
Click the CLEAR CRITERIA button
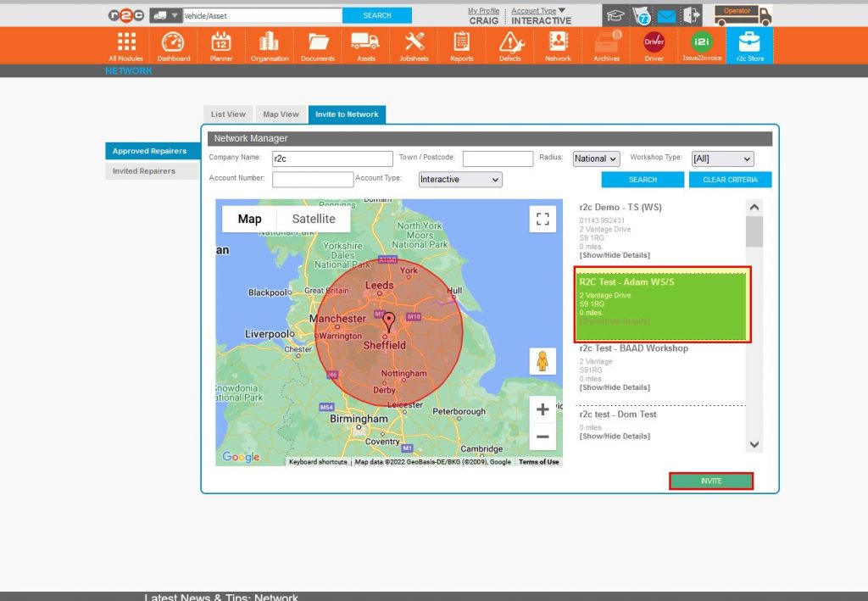(x=730, y=180)
